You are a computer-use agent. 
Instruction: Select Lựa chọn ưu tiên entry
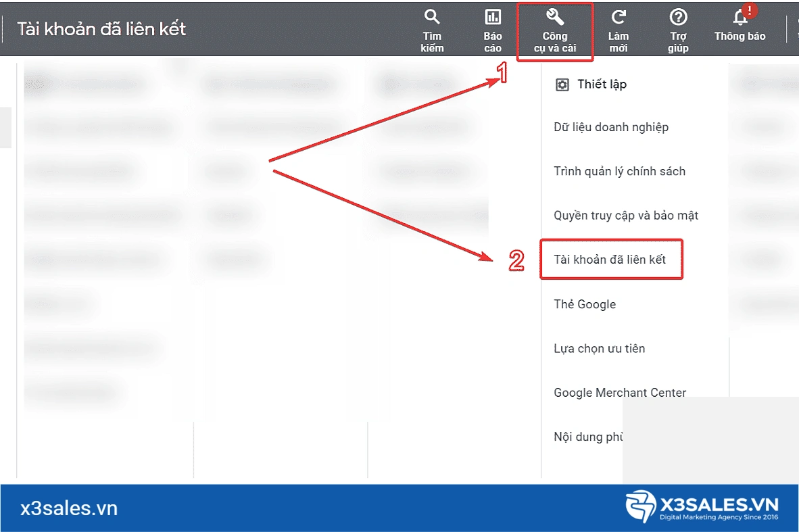tap(599, 349)
